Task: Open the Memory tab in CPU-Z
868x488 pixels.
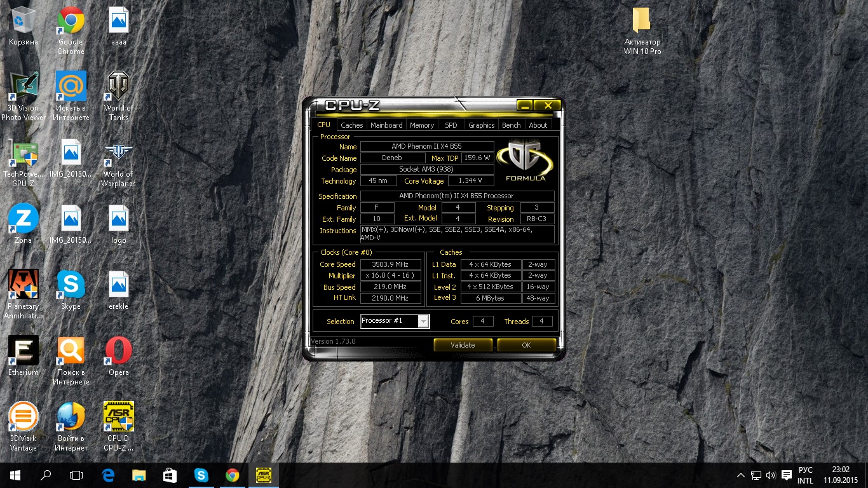Action: (422, 125)
